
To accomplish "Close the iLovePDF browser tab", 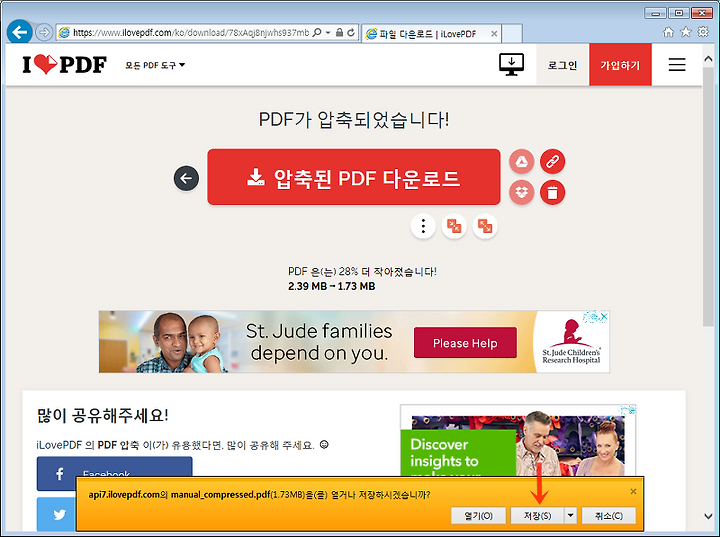I will 494,34.
